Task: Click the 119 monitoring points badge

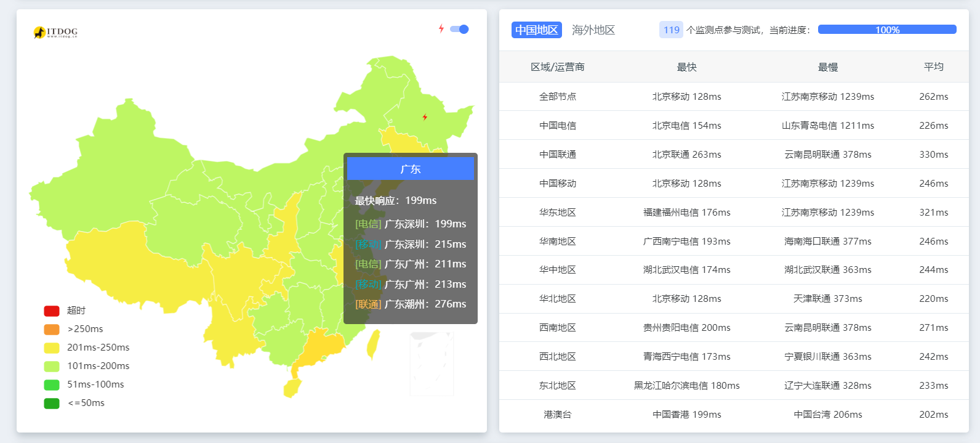Action: 671,30
